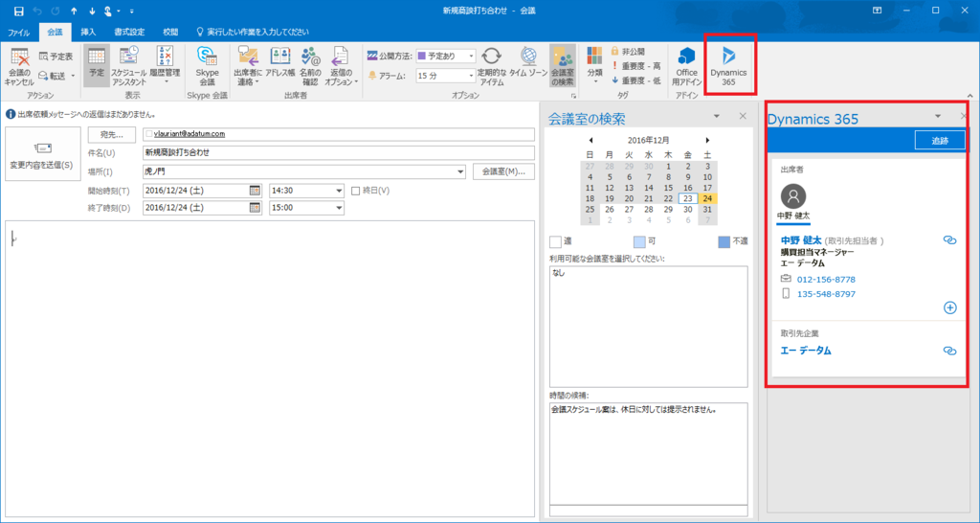Go to next month in Room Finder

coord(707,140)
